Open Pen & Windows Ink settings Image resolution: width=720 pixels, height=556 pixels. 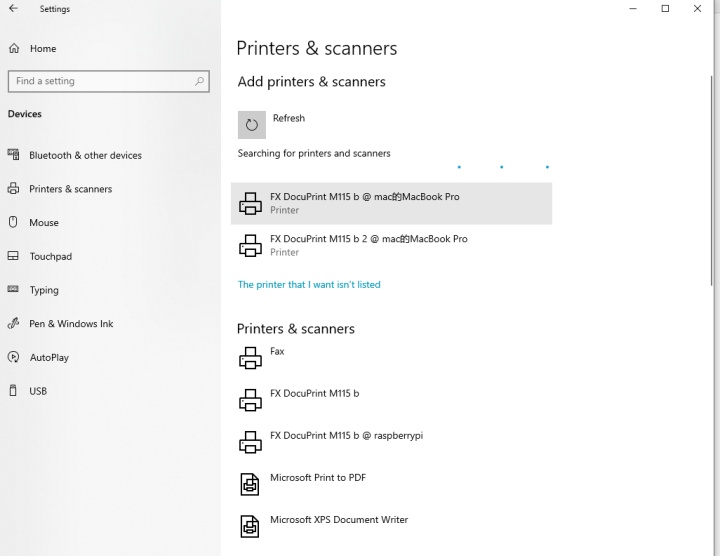coord(71,324)
